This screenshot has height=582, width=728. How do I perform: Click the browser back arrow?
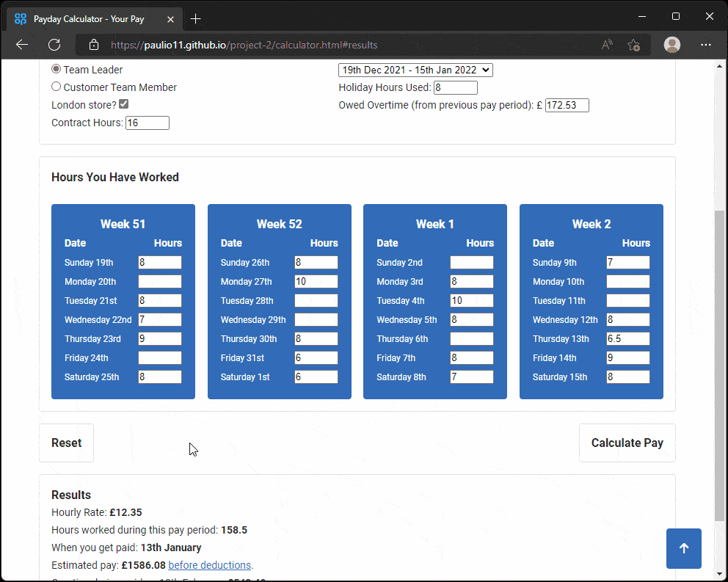pos(22,45)
